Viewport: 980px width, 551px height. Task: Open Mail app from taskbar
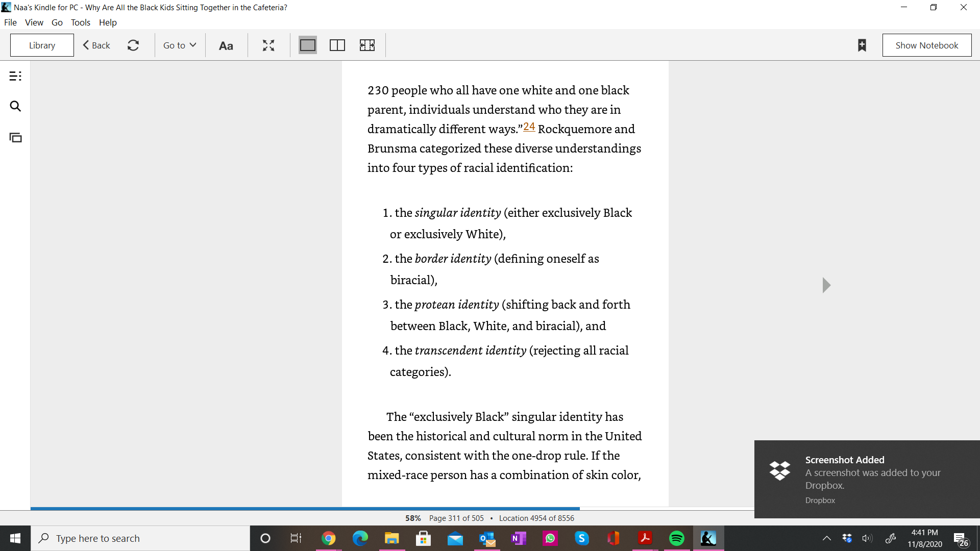pos(455,538)
